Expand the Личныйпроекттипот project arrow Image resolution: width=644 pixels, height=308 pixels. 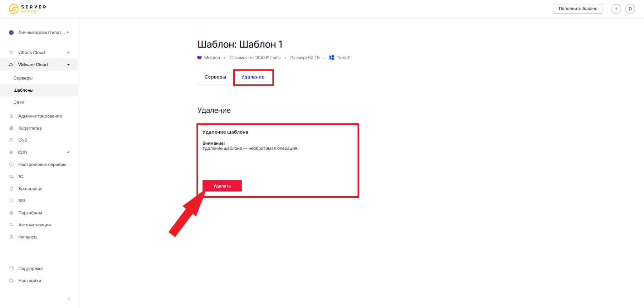(x=68, y=33)
